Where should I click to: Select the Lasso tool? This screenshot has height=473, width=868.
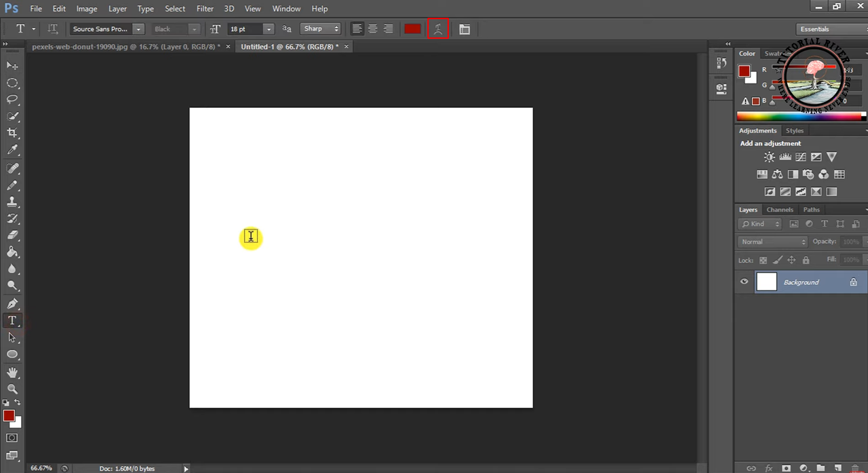click(12, 99)
